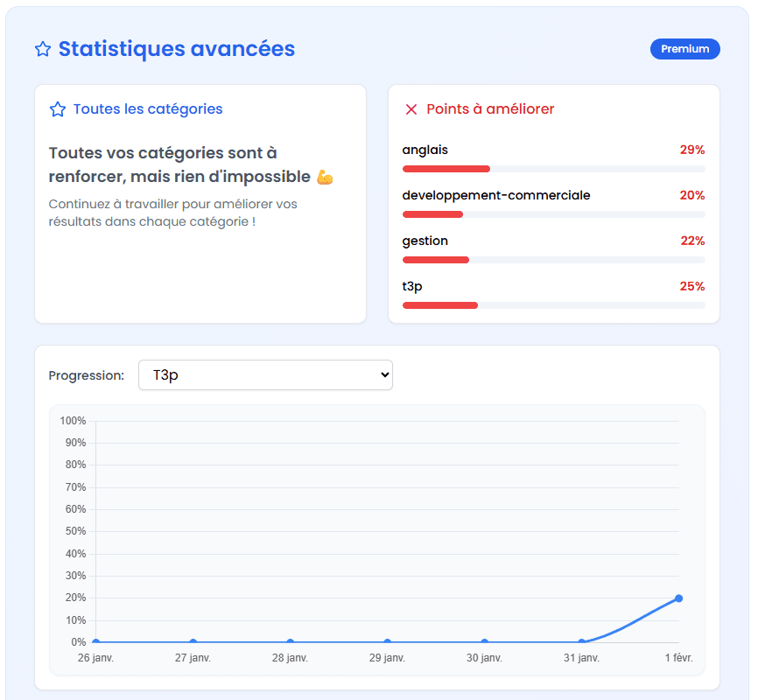Click the data point above 31 janv.
758x700 pixels.
(581, 641)
